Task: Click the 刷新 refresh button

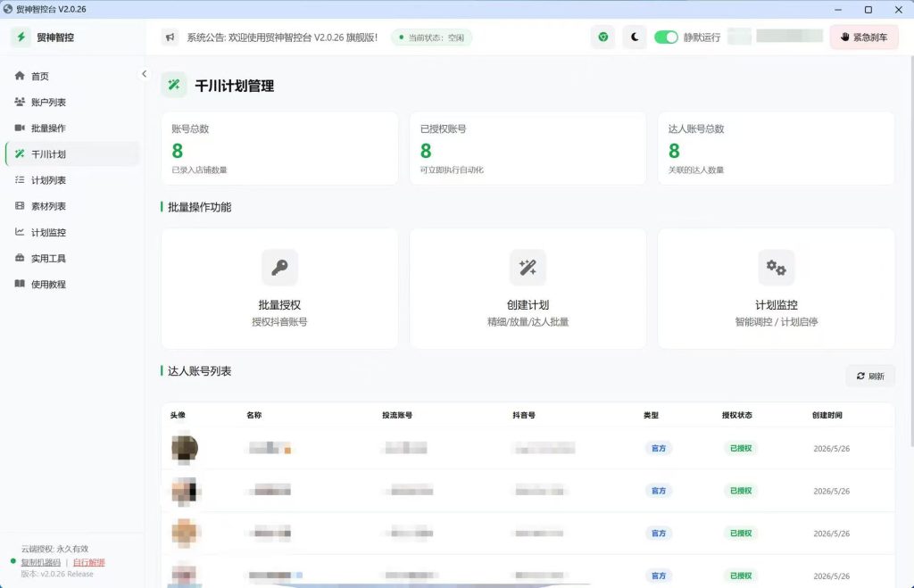Action: (870, 376)
